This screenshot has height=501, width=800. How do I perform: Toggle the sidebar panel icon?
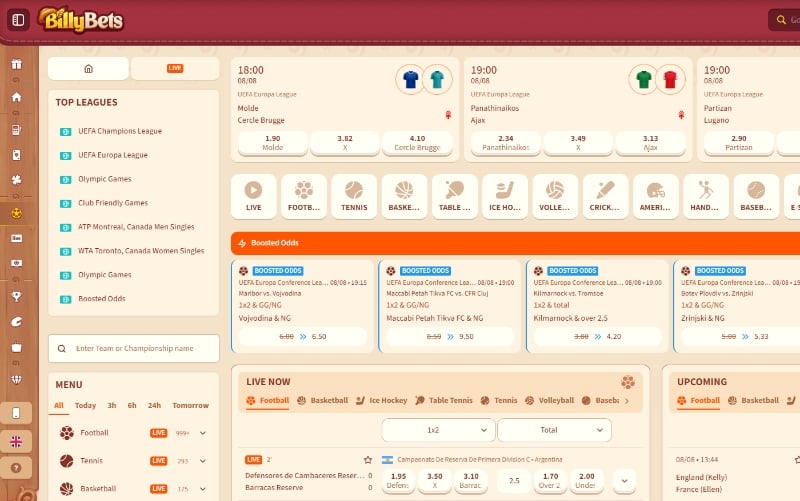pos(18,20)
